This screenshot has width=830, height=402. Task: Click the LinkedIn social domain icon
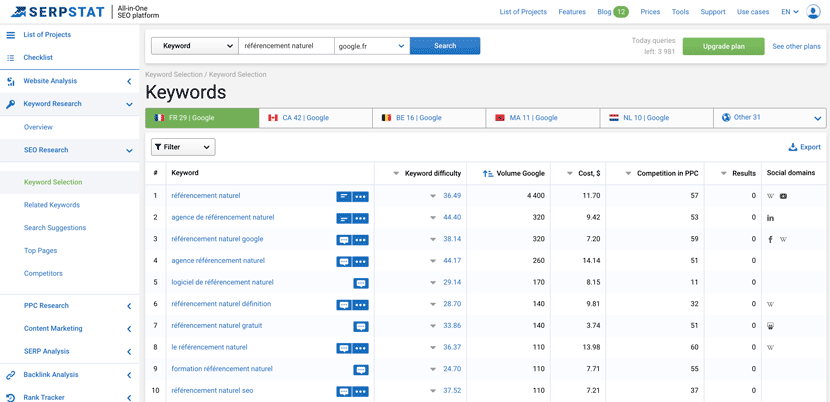(770, 218)
